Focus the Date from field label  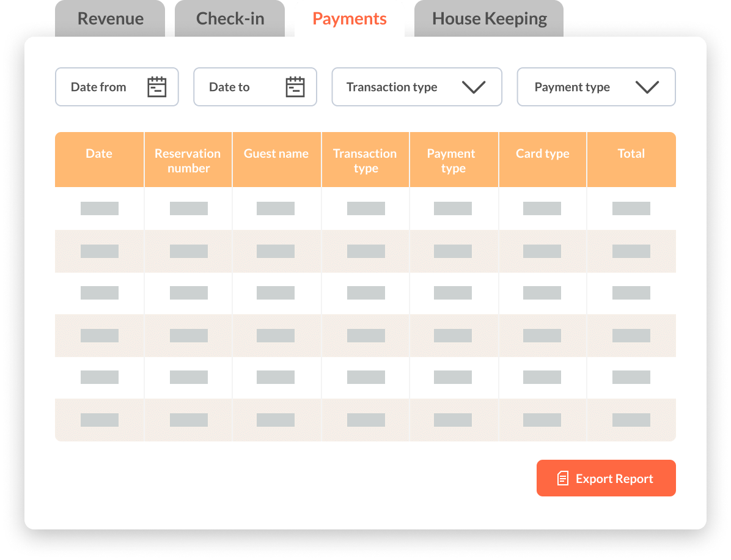pos(98,87)
